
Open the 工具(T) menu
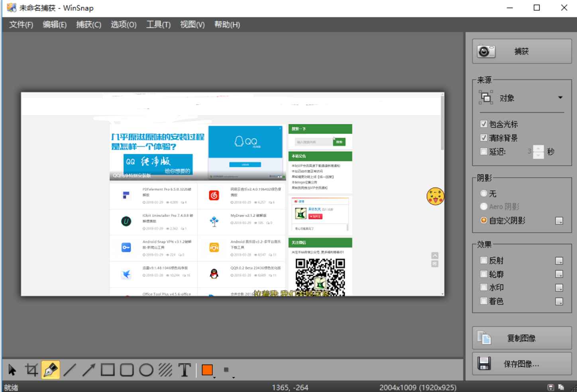(159, 25)
